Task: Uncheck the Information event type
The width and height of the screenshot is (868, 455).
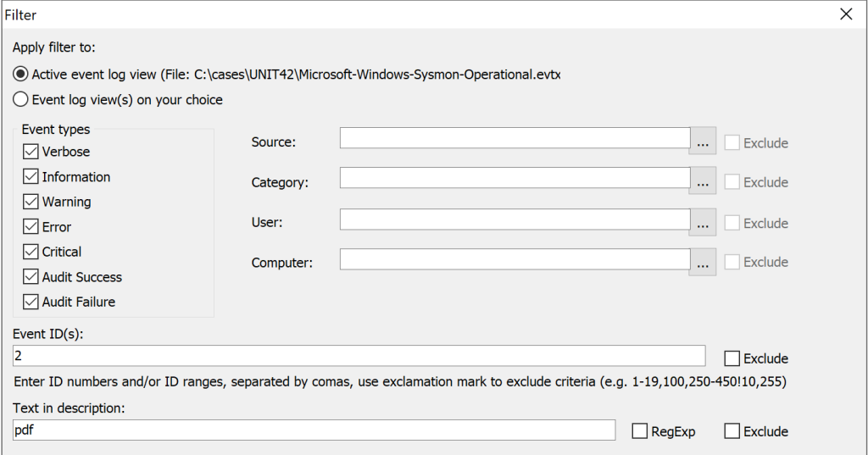Action: pyautogui.click(x=31, y=176)
